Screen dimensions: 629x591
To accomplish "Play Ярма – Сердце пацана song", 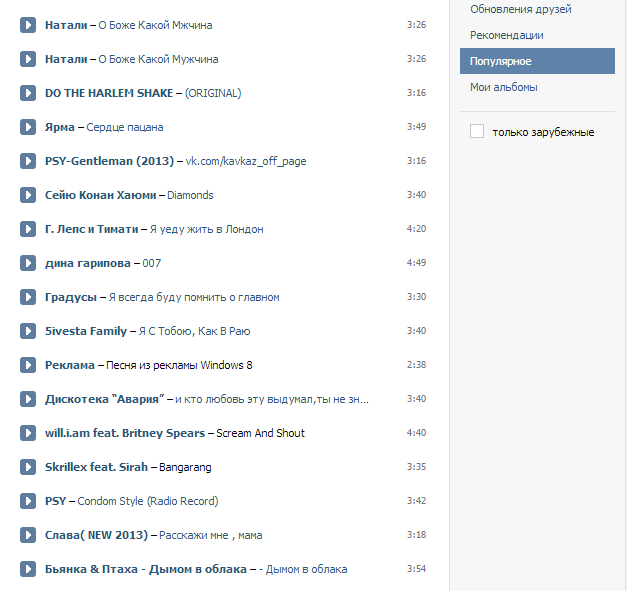I will [28, 127].
